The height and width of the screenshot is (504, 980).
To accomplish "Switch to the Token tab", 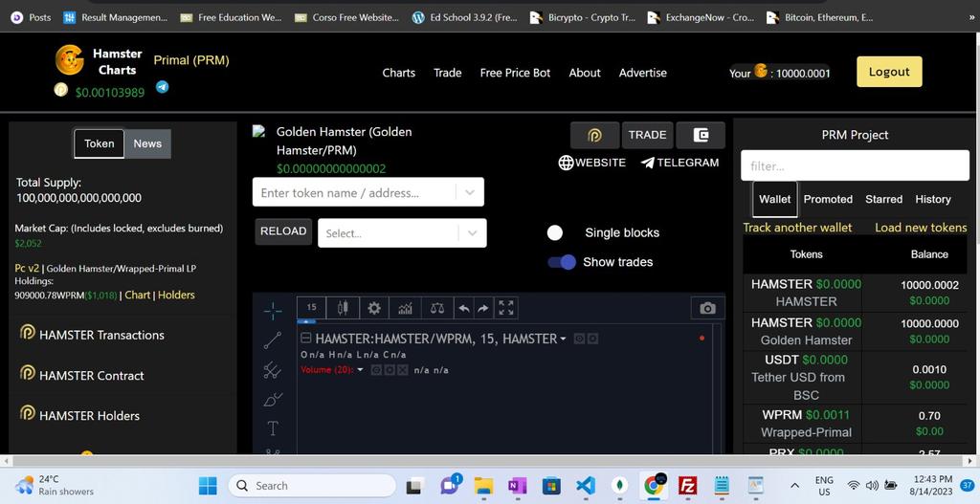I will point(100,143).
